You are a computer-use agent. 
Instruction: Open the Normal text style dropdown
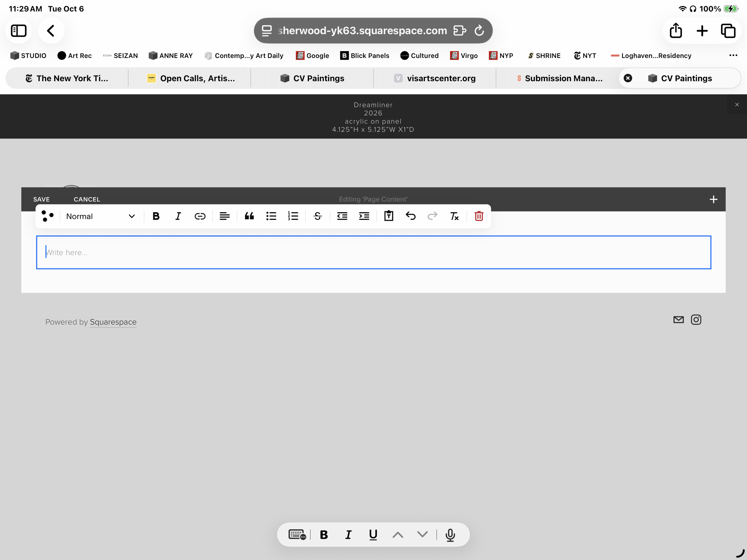(x=101, y=217)
